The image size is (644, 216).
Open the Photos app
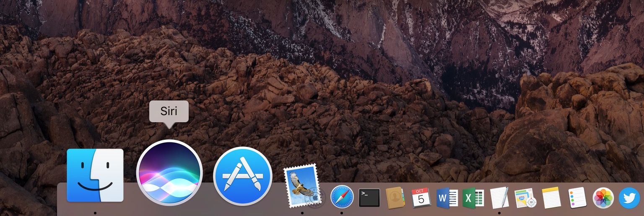coord(603,198)
